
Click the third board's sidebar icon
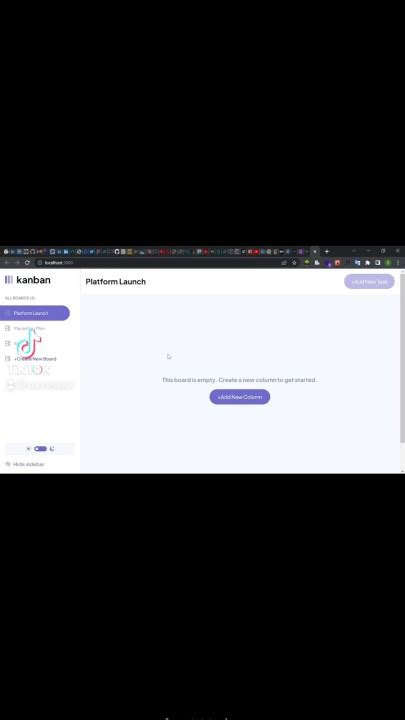[7, 343]
